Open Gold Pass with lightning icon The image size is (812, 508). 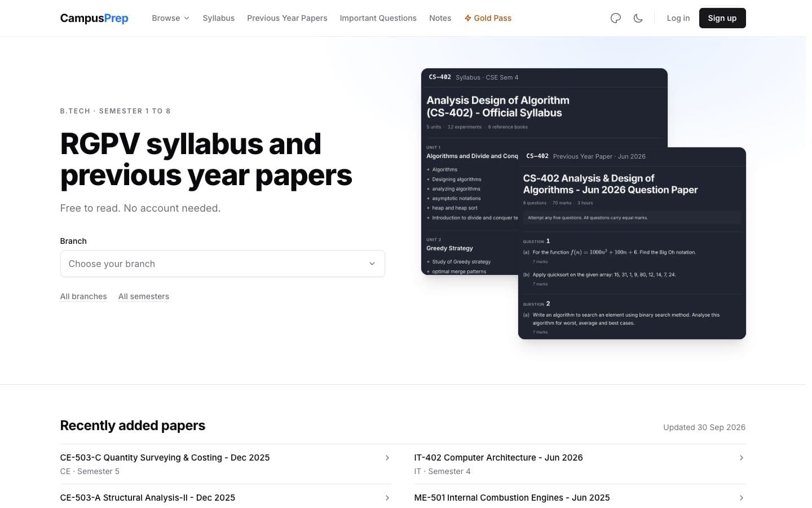click(488, 18)
